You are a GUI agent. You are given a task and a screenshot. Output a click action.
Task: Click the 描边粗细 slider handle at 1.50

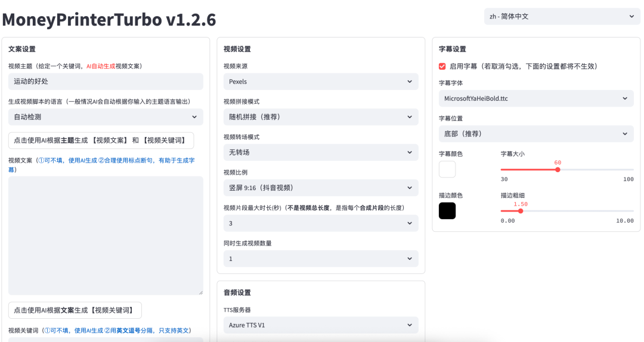(x=521, y=211)
